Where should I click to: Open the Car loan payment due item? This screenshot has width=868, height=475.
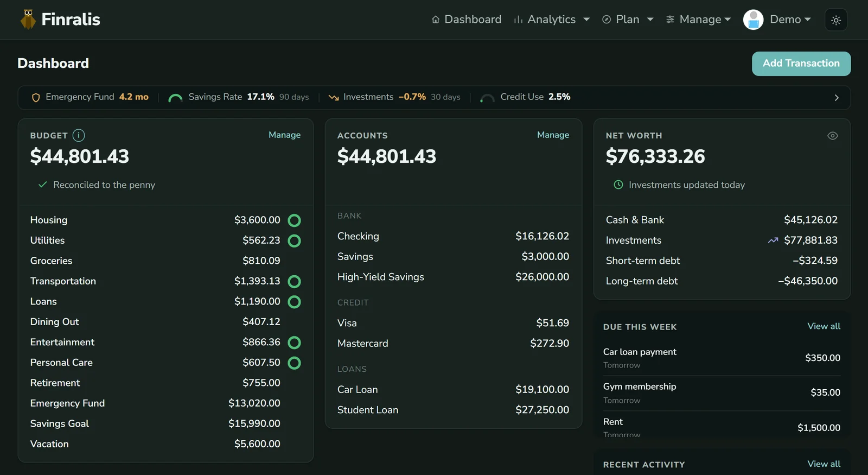(722, 358)
